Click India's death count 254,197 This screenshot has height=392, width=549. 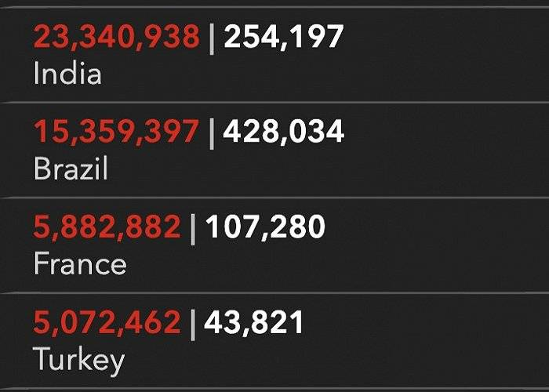(x=284, y=37)
